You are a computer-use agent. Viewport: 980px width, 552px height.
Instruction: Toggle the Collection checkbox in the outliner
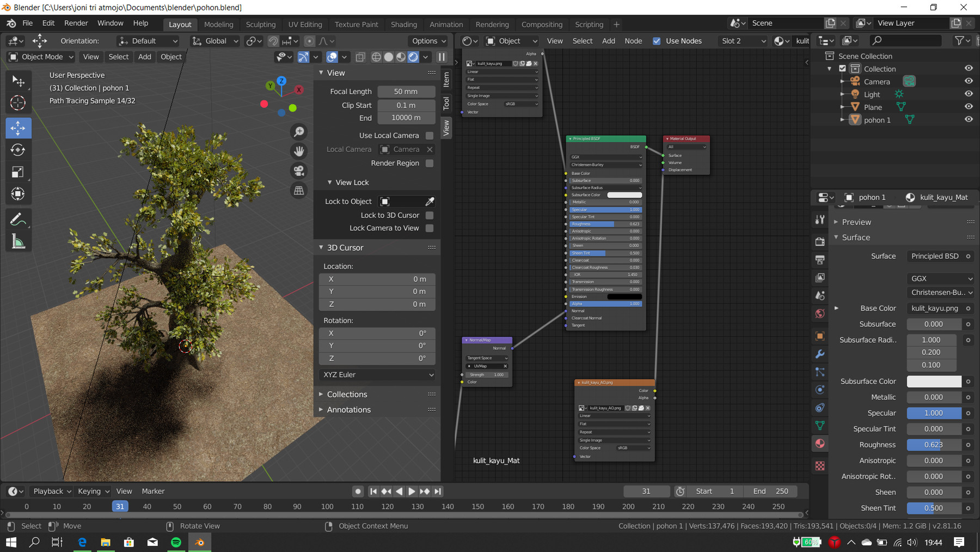843,68
